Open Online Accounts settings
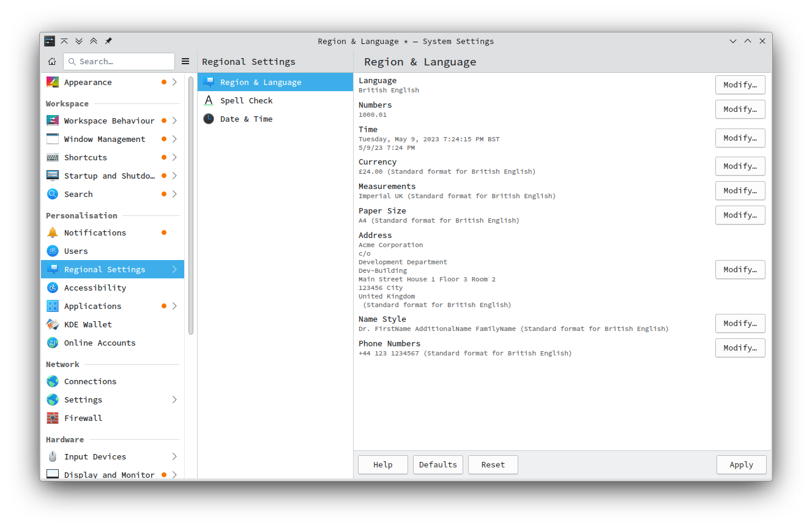The height and width of the screenshot is (528, 812). (x=113, y=343)
